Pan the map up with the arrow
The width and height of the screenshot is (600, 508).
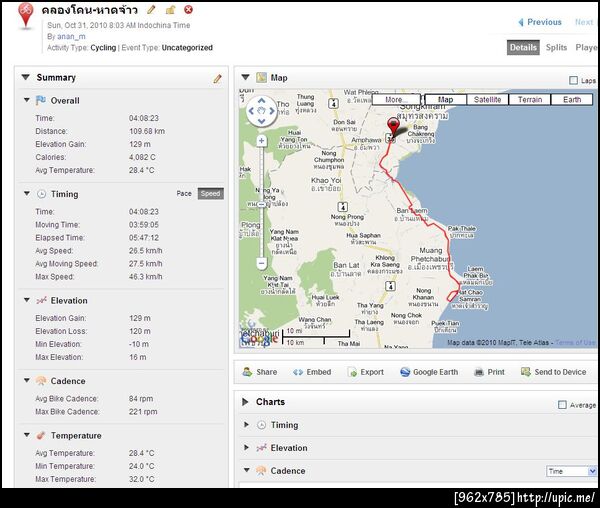[261, 101]
